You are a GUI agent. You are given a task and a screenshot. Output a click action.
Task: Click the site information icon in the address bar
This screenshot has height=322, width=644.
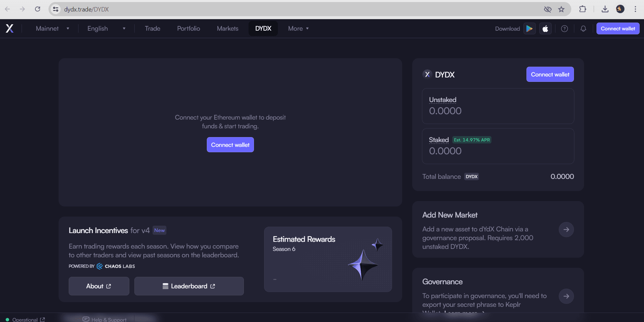[56, 9]
